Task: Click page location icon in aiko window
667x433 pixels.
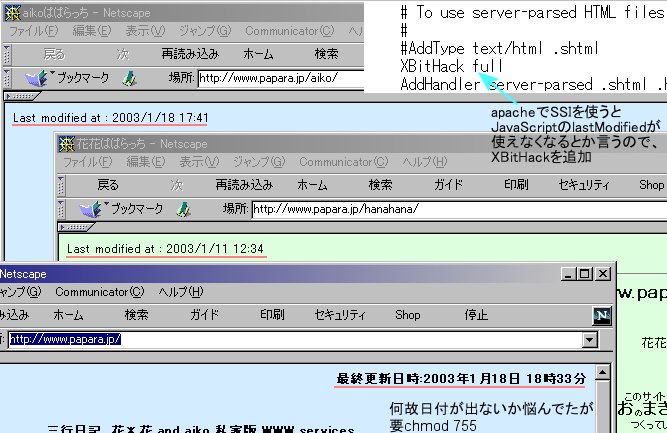Action: (x=129, y=78)
